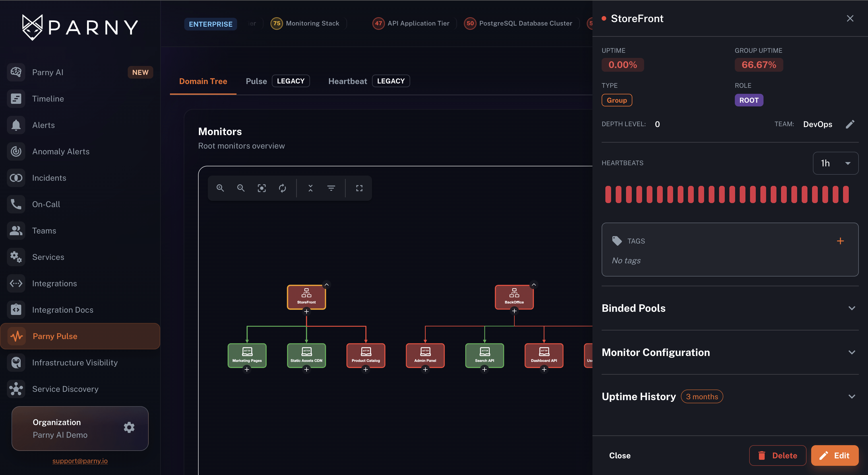Open the Service Discovery sidebar icon

(16, 389)
